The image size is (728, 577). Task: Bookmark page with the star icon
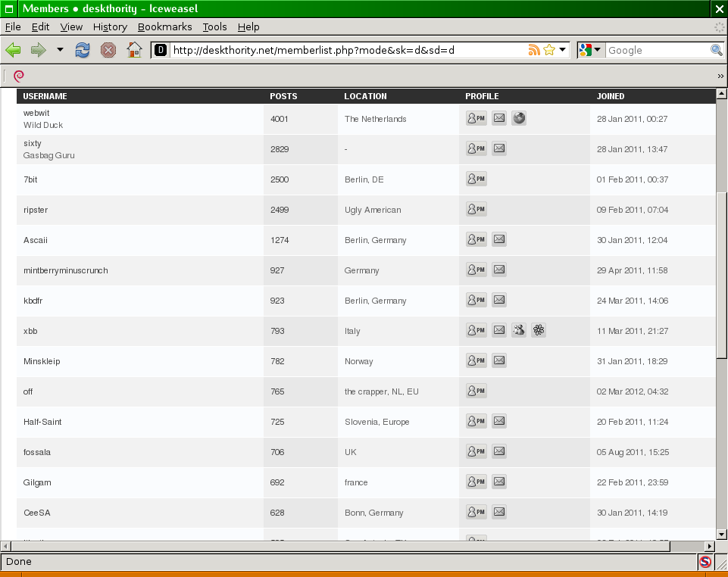point(549,50)
